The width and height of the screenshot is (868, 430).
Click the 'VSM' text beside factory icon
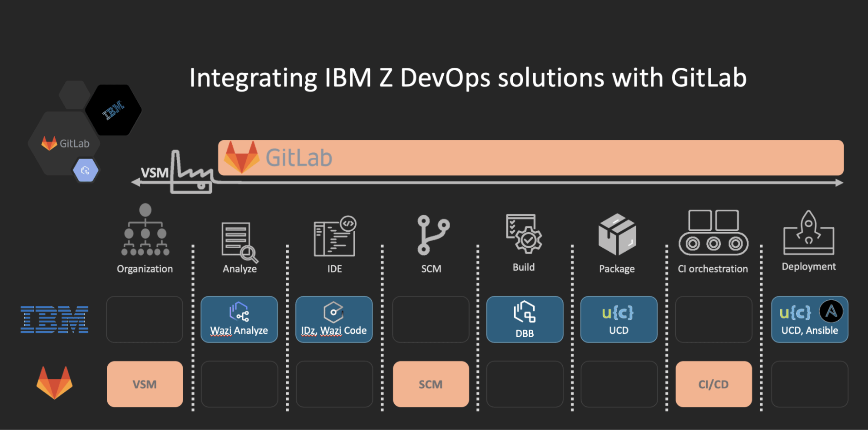tap(155, 173)
